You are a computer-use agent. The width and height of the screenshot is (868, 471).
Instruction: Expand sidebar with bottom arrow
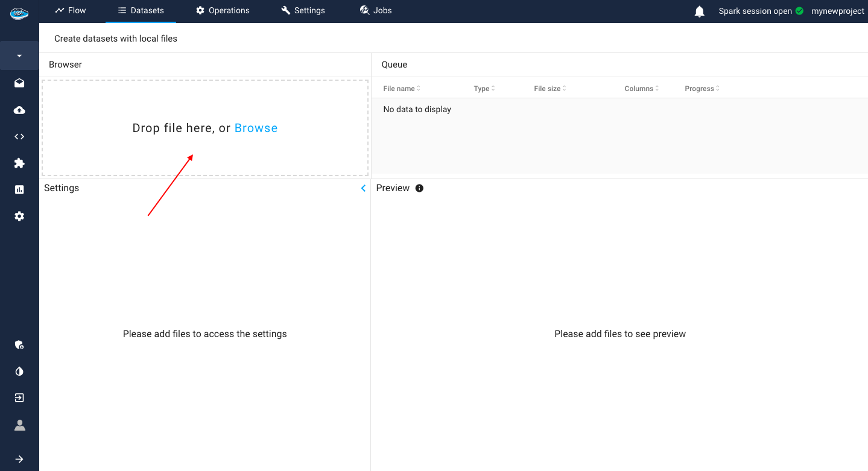pos(19,459)
